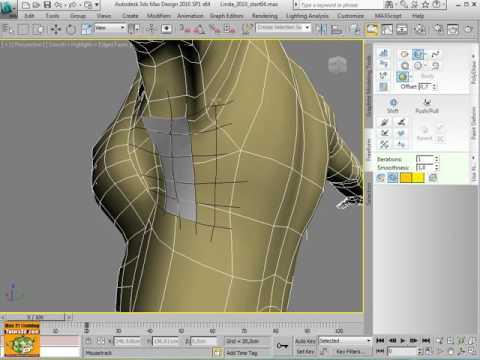This screenshot has width=480, height=360.
Task: Click the star Favorites icon in title bar
Action: tap(425, 5)
